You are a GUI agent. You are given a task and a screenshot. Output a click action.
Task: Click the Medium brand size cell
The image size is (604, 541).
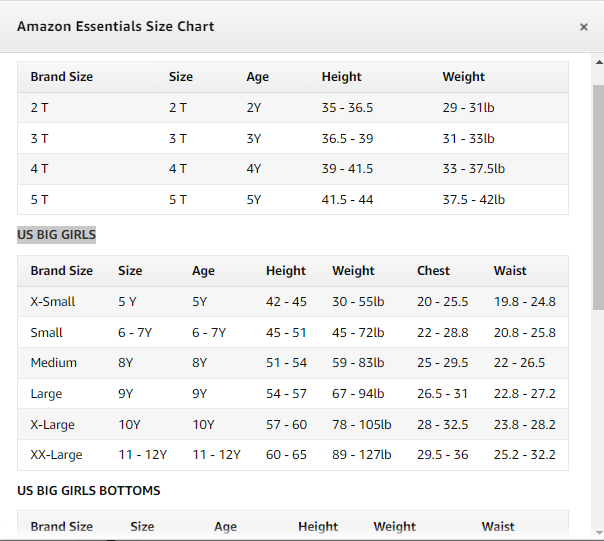coord(54,363)
